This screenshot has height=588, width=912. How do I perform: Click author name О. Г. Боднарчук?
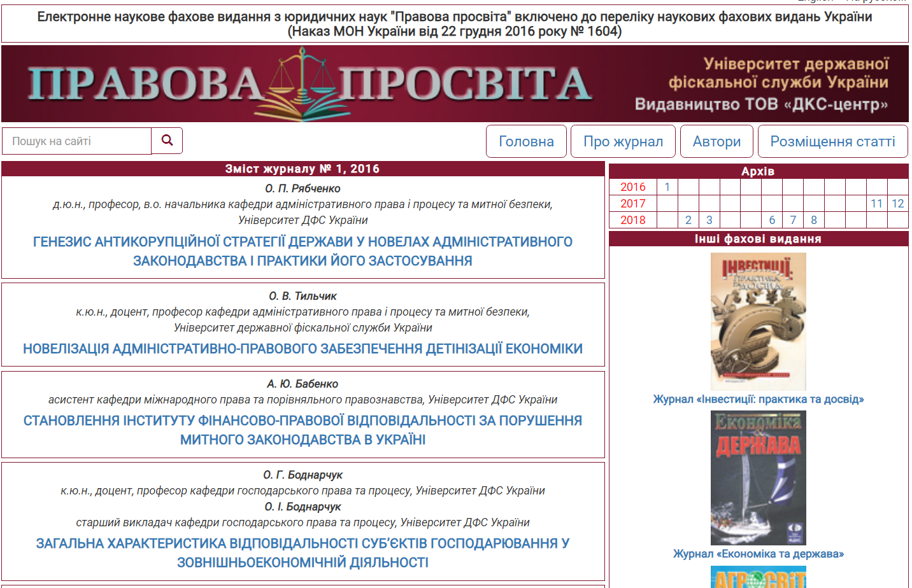(x=303, y=475)
